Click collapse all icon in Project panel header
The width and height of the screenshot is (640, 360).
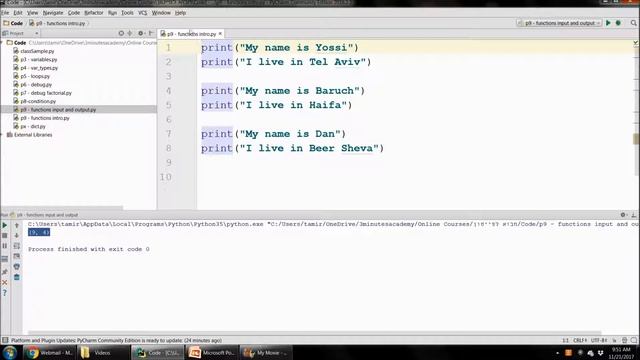(x=130, y=33)
